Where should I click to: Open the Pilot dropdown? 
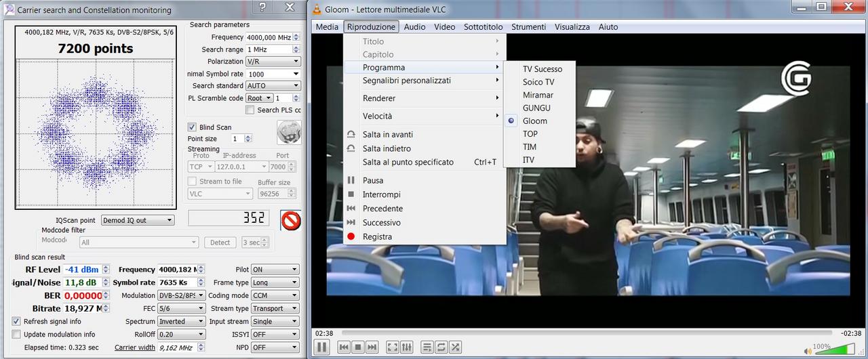[x=275, y=270]
